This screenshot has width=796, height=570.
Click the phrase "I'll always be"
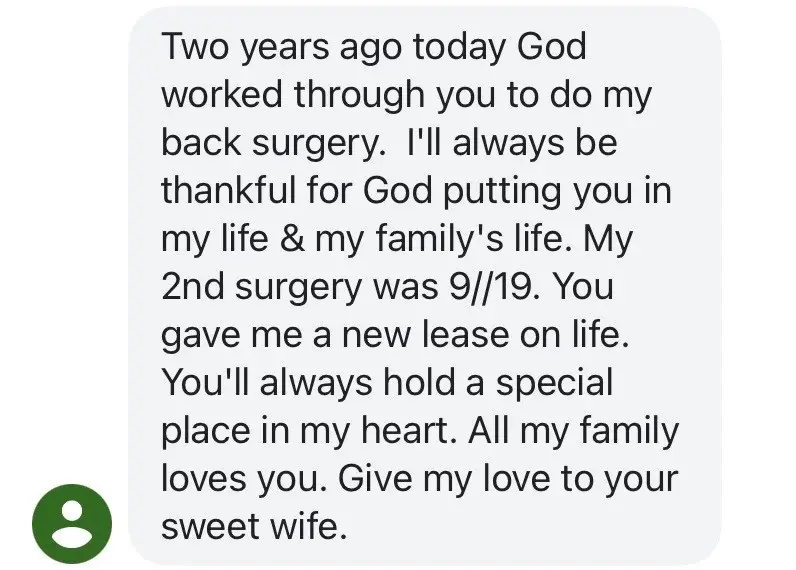coord(512,143)
